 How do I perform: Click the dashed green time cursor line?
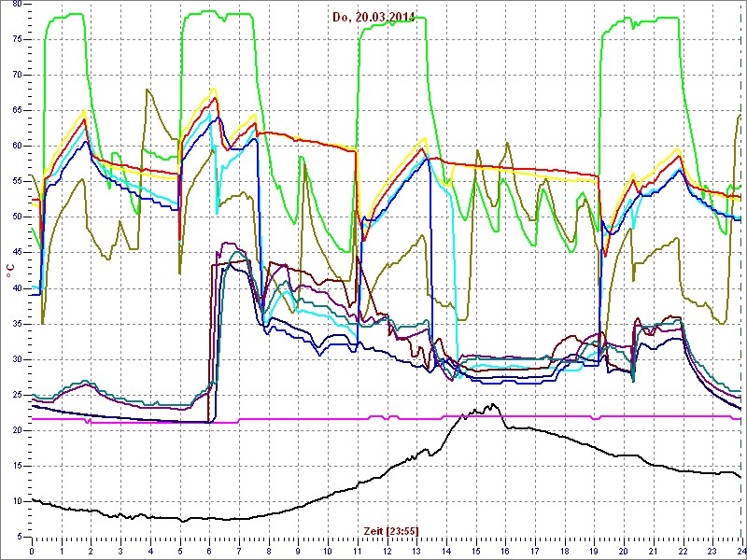(x=740, y=271)
